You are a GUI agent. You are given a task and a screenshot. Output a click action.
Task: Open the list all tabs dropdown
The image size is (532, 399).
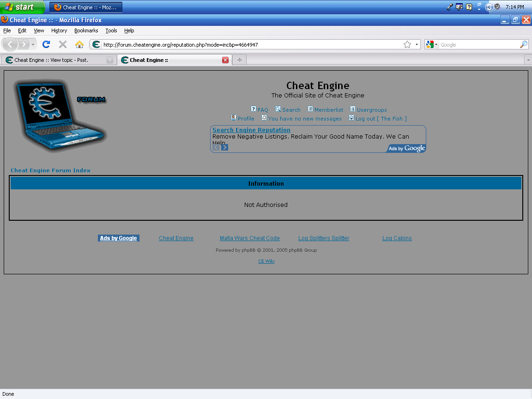pyautogui.click(x=528, y=60)
